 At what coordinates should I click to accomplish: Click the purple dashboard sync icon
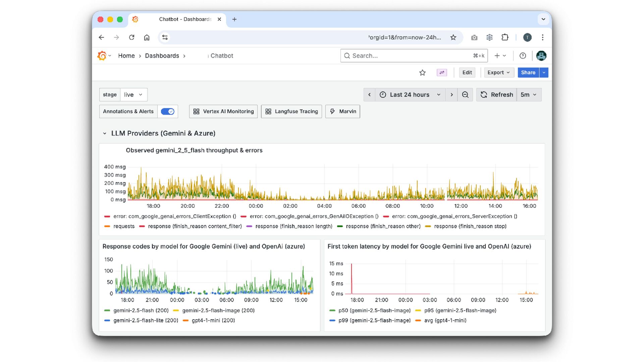click(x=442, y=72)
